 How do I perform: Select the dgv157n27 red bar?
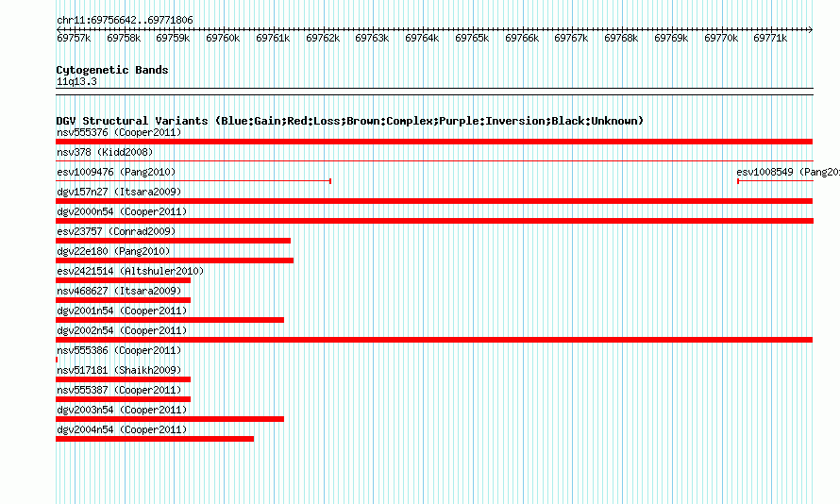click(x=434, y=201)
